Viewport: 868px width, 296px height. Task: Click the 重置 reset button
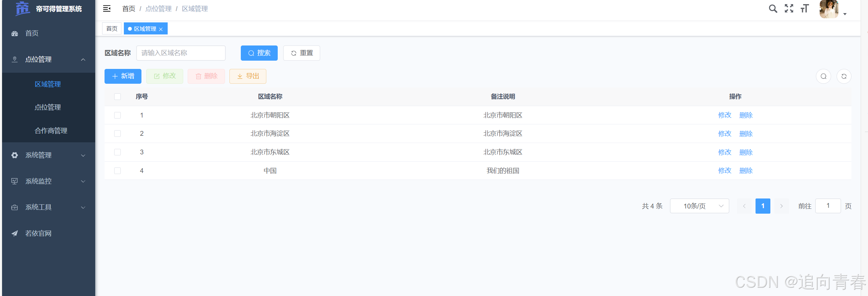pyautogui.click(x=302, y=53)
